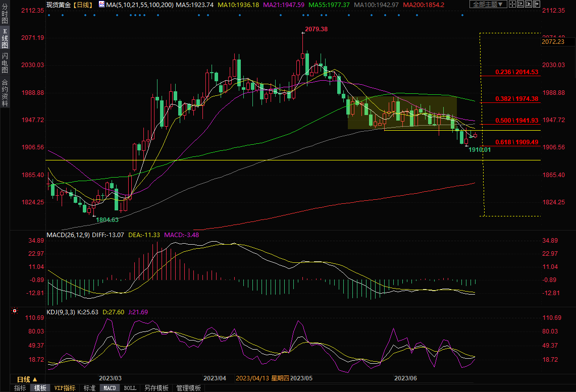576x392 pixels.
Task: Select the MACD template
Action: tap(110, 388)
